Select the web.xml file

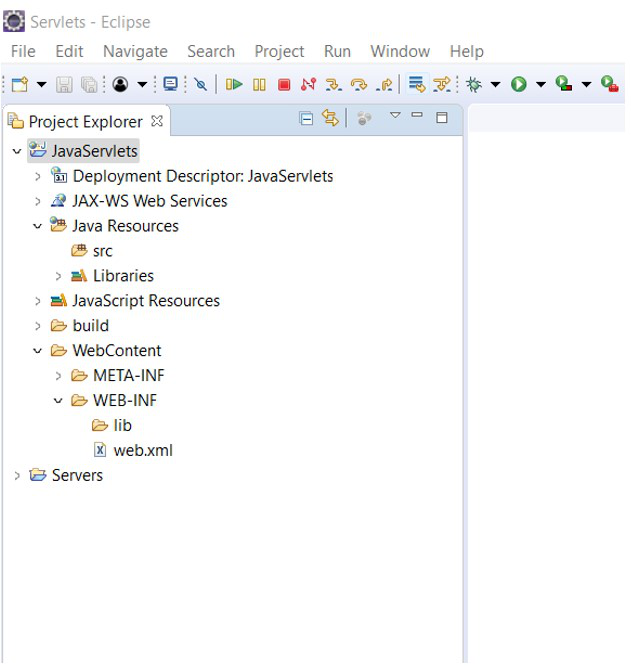pyautogui.click(x=133, y=450)
